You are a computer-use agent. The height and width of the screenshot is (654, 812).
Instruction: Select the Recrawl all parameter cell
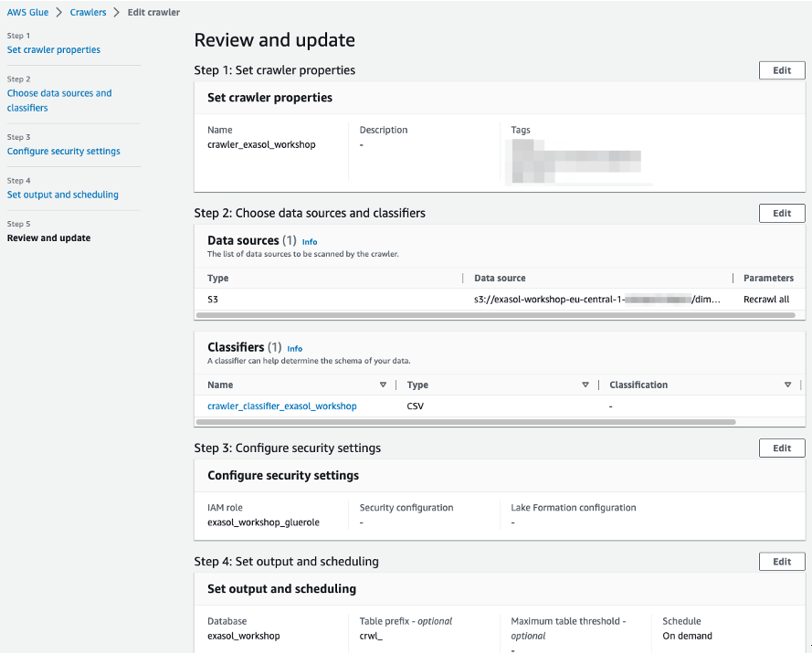(x=766, y=300)
